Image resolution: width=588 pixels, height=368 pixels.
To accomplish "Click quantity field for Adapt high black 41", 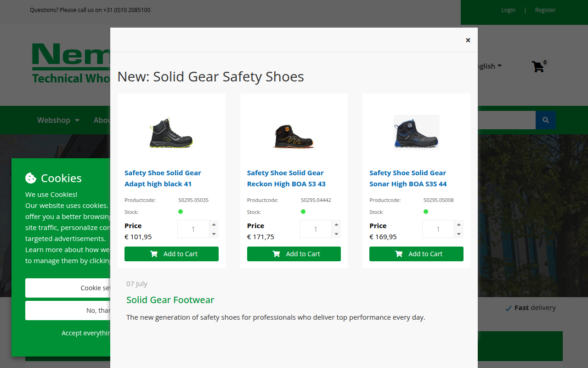I will [x=193, y=229].
